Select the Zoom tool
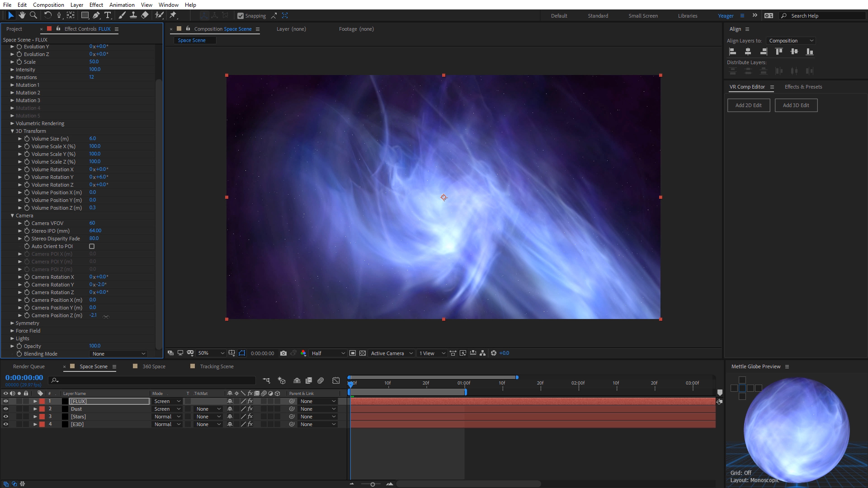The height and width of the screenshot is (488, 868). (33, 15)
